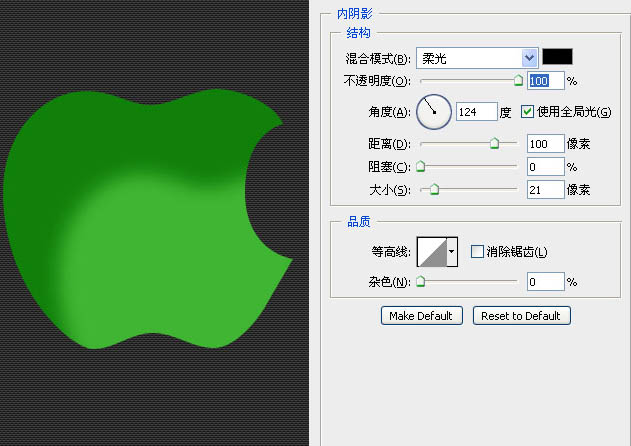Click the noise (杂色) slider handle
This screenshot has width=631, height=446.
coord(421,281)
